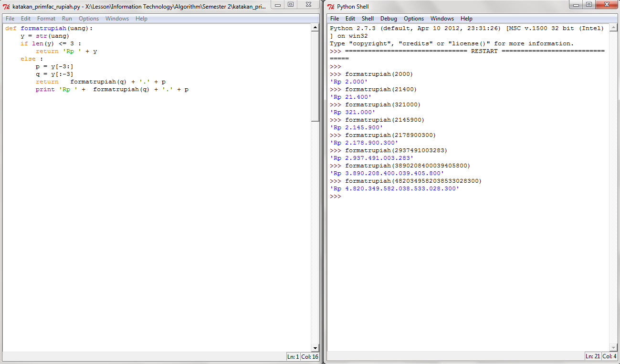This screenshot has height=364, width=620.
Task: Click the Tk feather icon in the Python Shell title bar
Action: 331,7
